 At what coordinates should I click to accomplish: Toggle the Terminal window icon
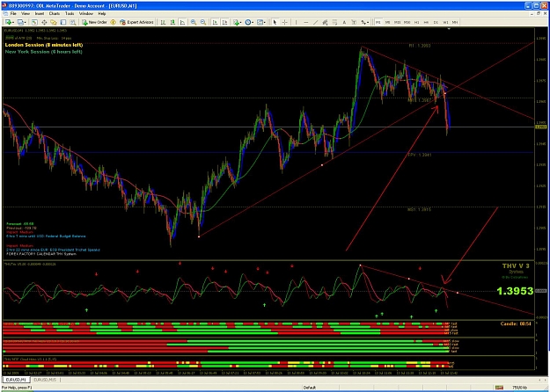coord(63,22)
